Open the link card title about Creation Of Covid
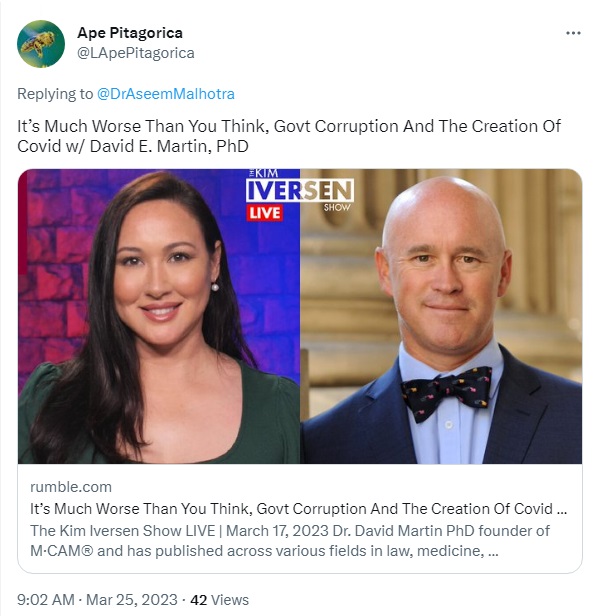The image size is (599, 616). click(x=299, y=509)
